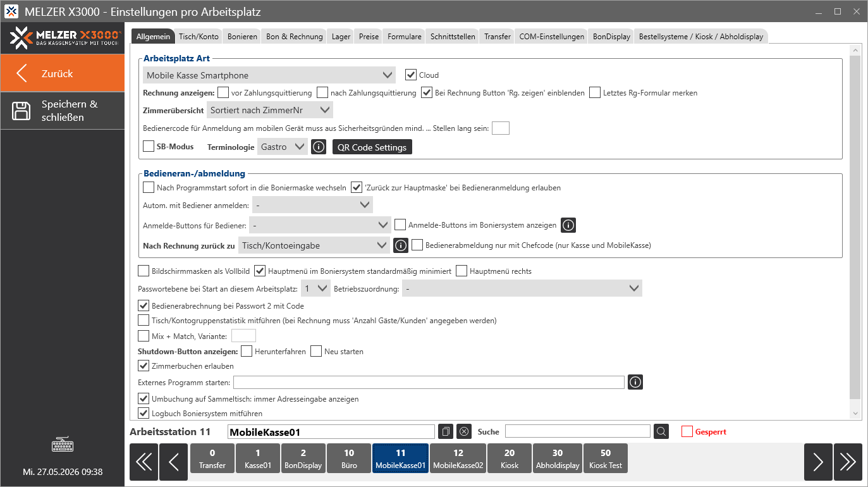Open the COM-Einstellungen tab

[552, 37]
